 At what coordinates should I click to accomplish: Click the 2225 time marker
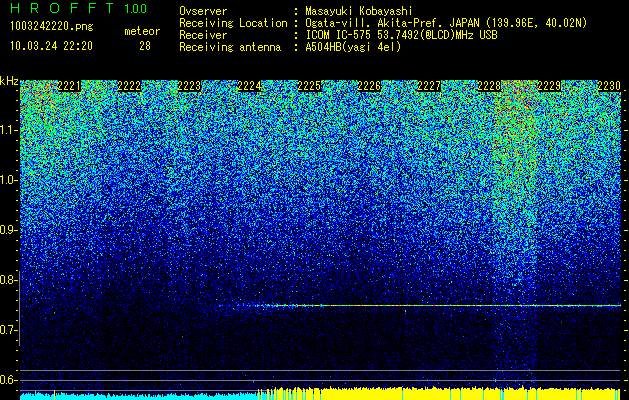pyautogui.click(x=309, y=86)
